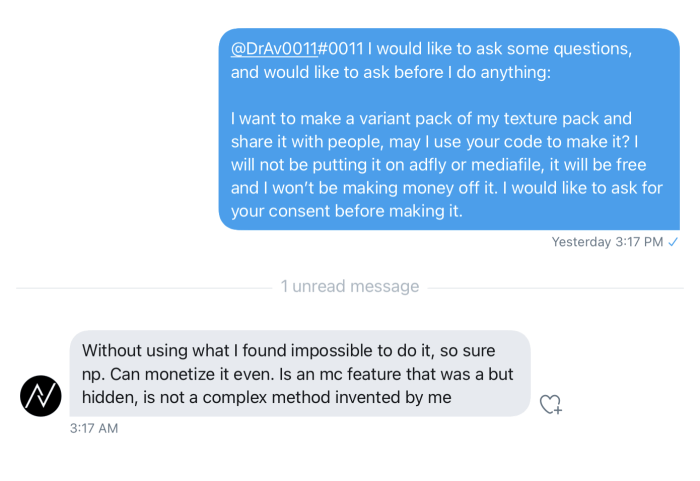This screenshot has width=700, height=481.
Task: Click the 1 unread message label
Action: point(350,286)
